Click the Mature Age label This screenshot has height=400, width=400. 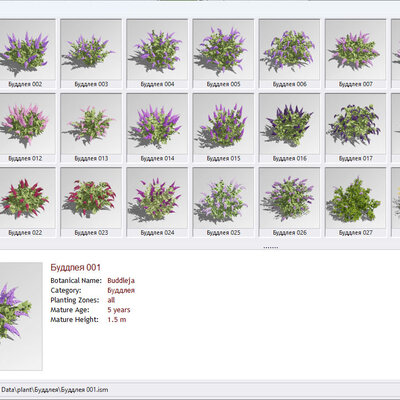tap(70, 310)
